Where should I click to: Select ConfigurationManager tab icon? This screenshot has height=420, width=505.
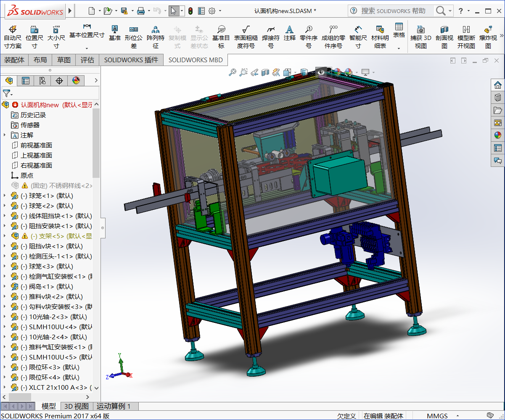[x=42, y=80]
